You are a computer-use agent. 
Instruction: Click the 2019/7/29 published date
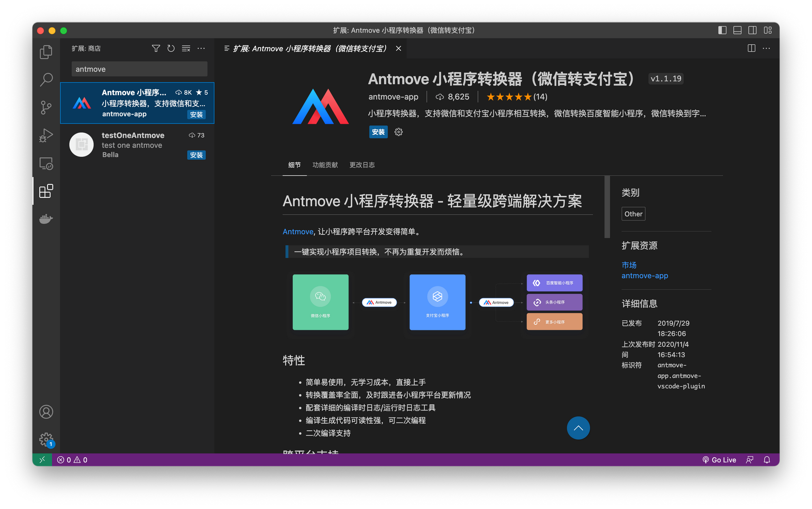pyautogui.click(x=674, y=328)
